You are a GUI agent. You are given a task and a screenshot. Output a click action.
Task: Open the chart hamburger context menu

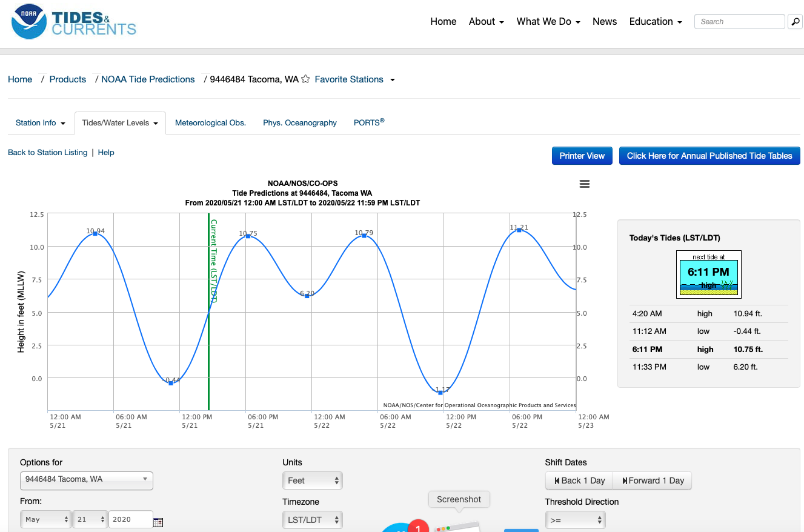pyautogui.click(x=585, y=184)
